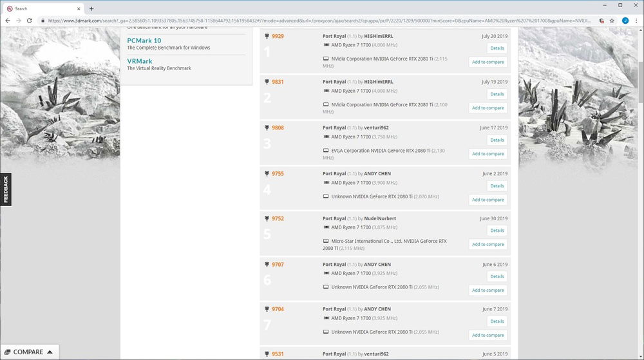Reload the page with the browser refresh icon
Screen dimensions: 644x360
click(29, 21)
